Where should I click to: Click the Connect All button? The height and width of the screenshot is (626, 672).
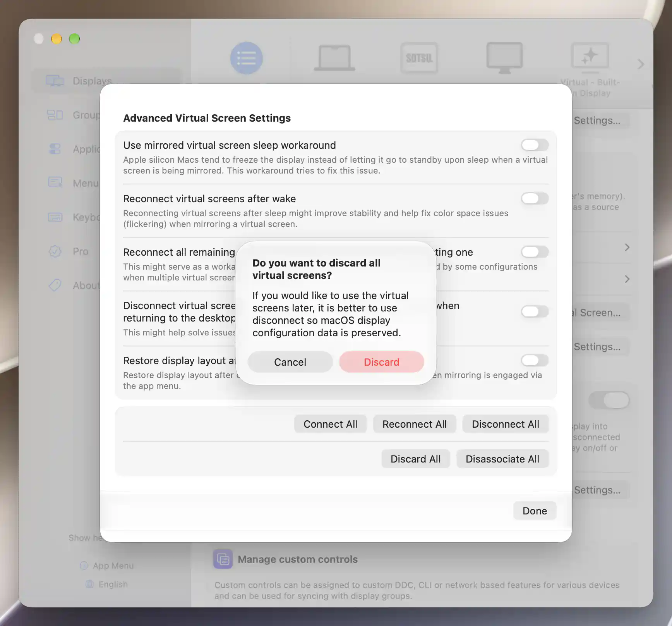330,424
